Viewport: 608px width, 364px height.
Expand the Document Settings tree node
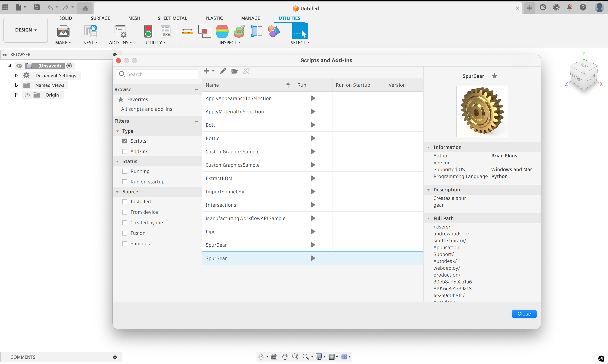[x=16, y=76]
